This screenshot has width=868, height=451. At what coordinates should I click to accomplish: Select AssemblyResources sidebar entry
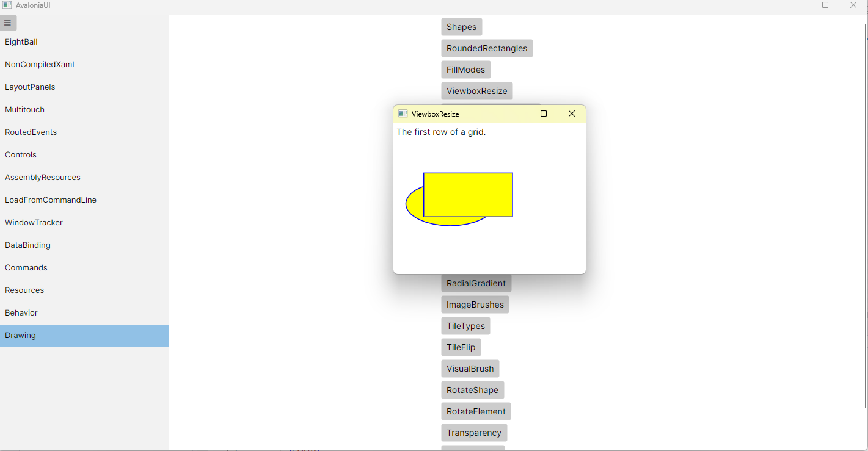[x=84, y=178]
